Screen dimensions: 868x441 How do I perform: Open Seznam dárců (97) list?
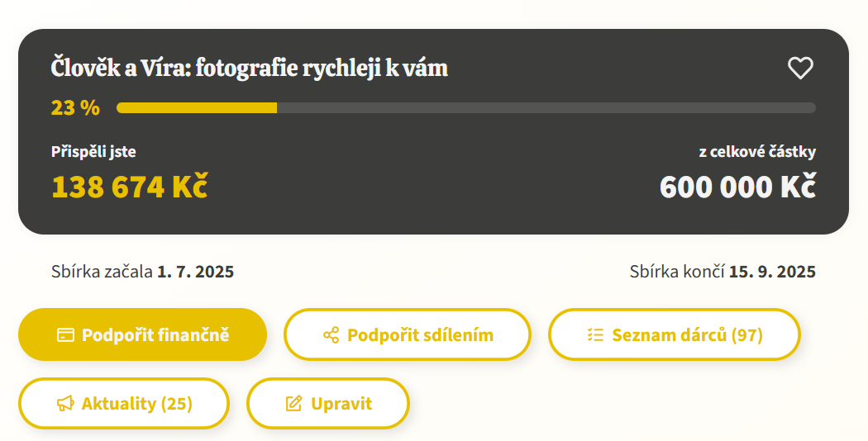coord(675,334)
